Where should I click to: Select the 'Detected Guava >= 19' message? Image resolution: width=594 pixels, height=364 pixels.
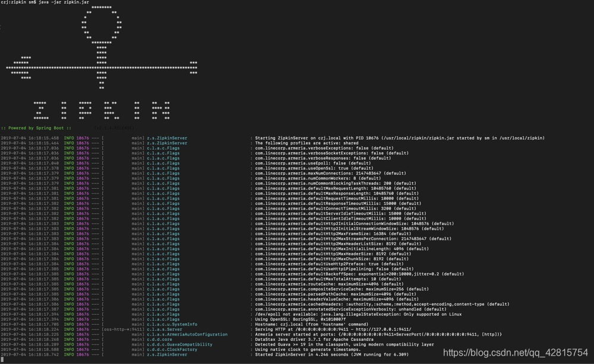(345, 344)
